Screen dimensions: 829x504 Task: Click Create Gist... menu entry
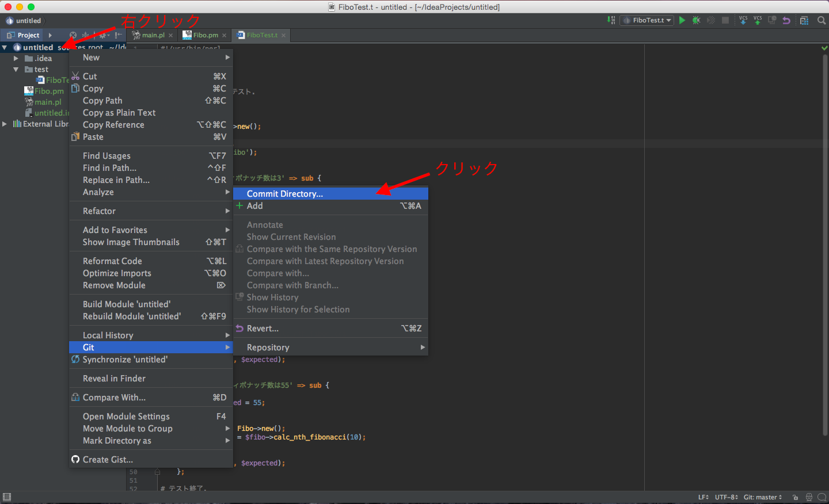[108, 460]
